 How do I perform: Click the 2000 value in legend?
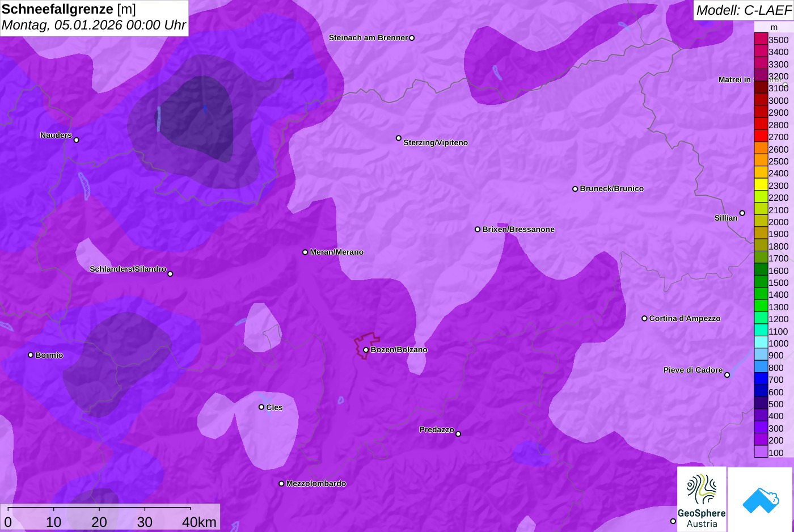tap(779, 222)
